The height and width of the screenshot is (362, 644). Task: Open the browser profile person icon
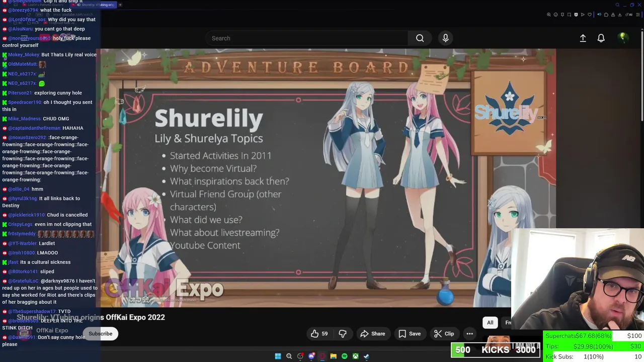pyautogui.click(x=613, y=15)
